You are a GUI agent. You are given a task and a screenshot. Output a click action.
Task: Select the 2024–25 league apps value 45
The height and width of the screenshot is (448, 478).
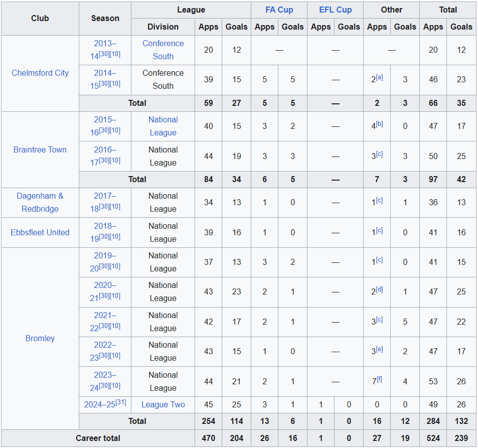click(209, 405)
